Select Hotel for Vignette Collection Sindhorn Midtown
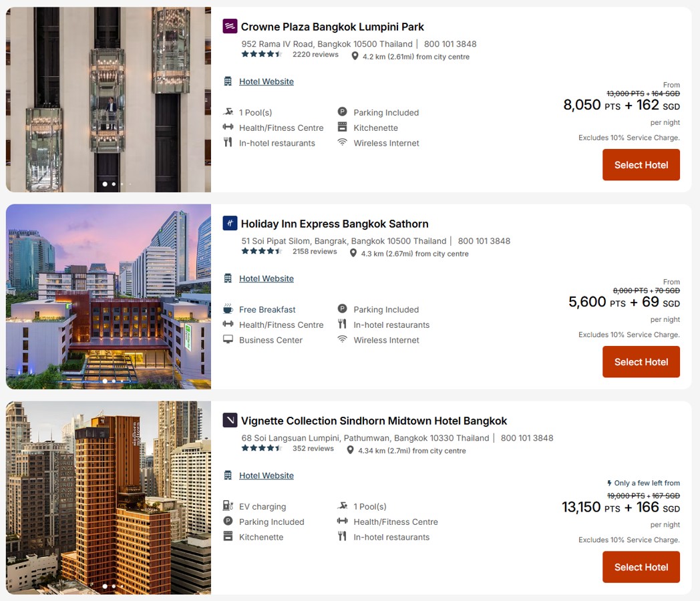 coord(641,567)
